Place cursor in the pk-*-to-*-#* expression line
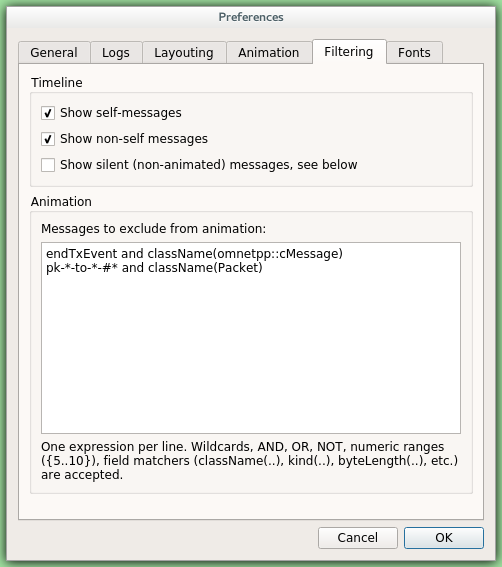 (154, 268)
